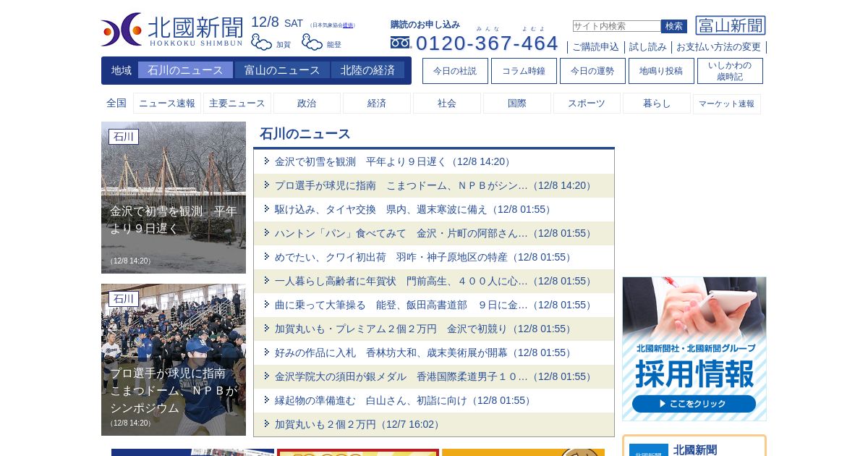
Task: Click the 北國新聞 box below the banner
Action: (694, 447)
